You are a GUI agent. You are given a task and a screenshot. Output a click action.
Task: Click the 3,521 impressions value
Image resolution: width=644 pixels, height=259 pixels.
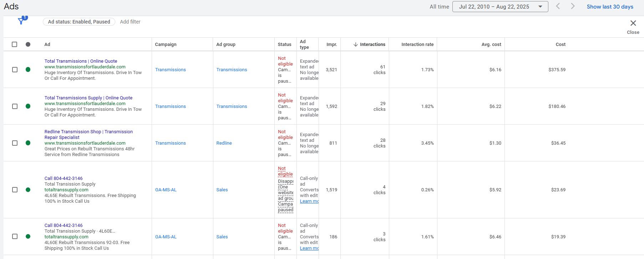point(331,70)
